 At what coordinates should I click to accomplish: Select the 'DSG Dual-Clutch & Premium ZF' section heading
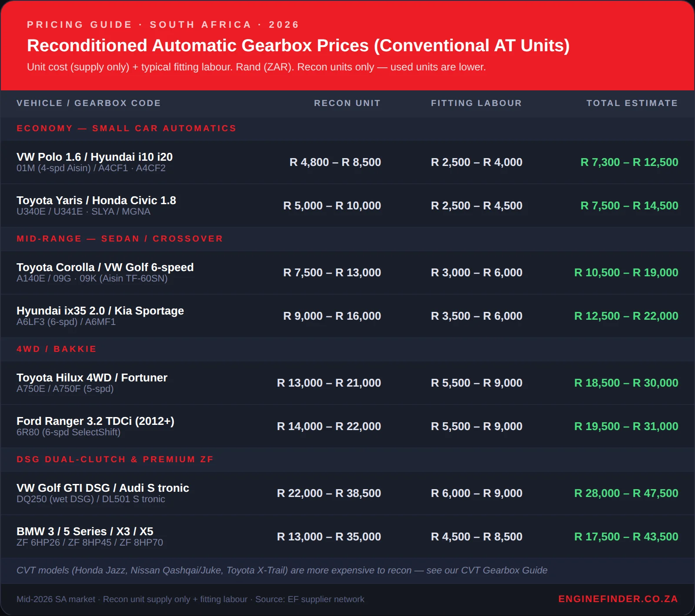pyautogui.click(x=115, y=459)
